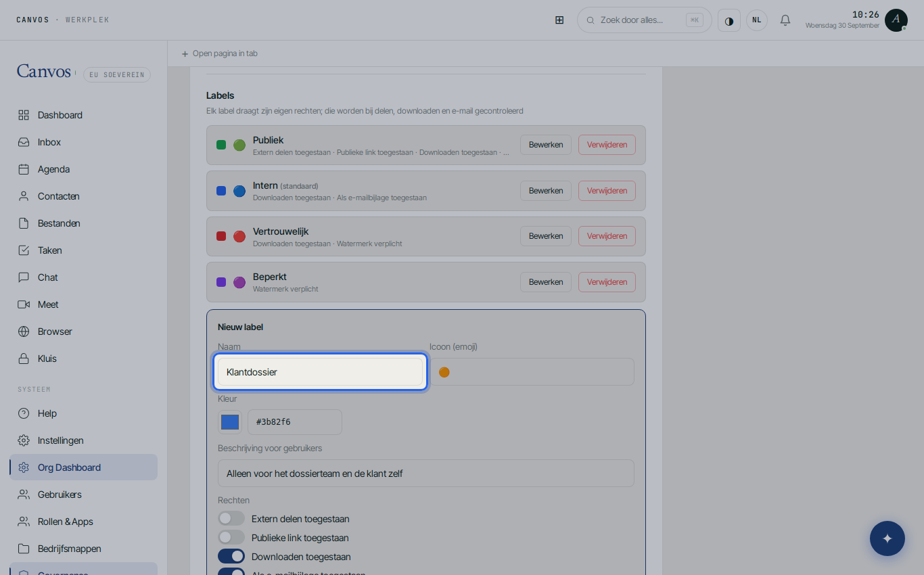Click the EU SOEVEREIN badge
The width and height of the screenshot is (924, 575).
click(x=117, y=75)
